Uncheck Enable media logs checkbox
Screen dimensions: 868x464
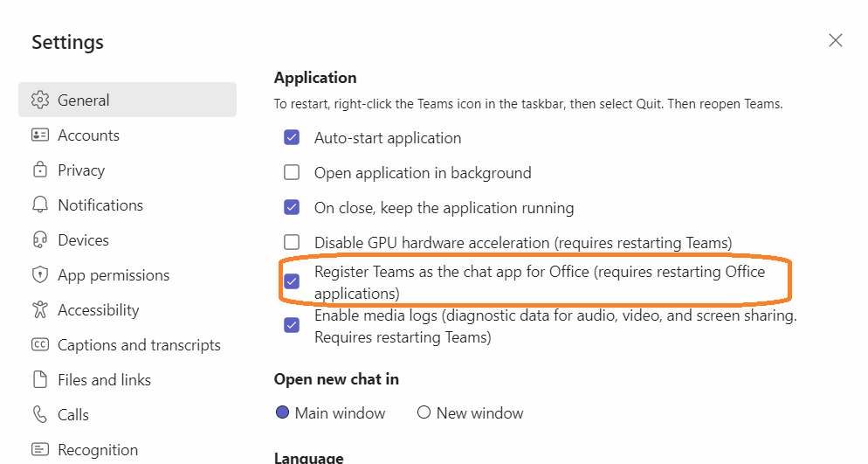(x=292, y=324)
